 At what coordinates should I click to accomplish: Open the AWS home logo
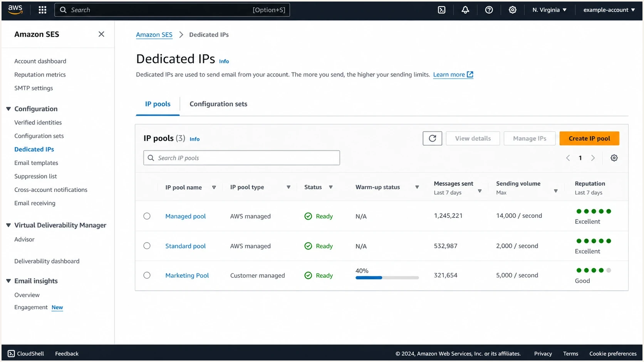15,10
